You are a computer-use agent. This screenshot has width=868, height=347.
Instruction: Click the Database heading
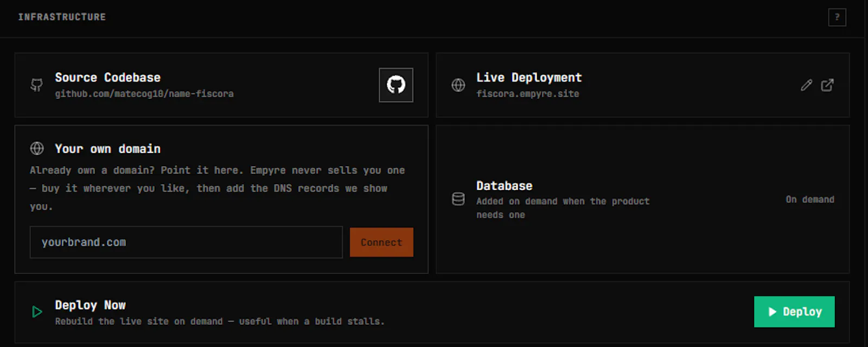pos(505,186)
